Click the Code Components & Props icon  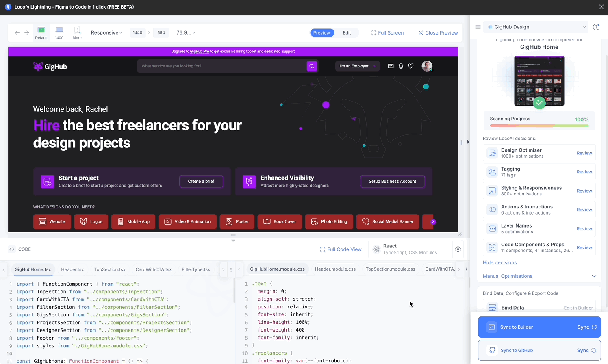(492, 247)
